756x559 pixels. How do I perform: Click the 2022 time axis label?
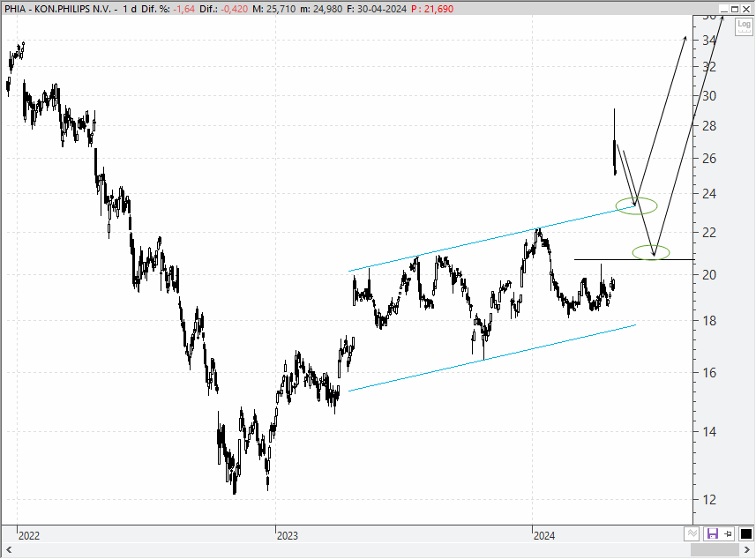(29, 535)
